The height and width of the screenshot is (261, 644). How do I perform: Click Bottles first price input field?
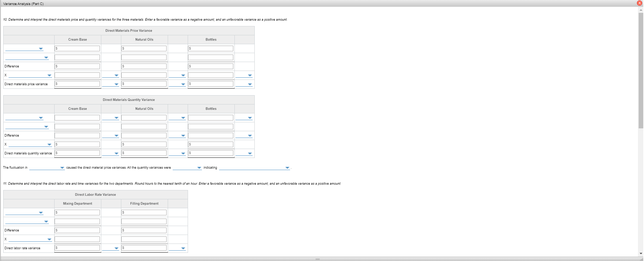coord(211,48)
